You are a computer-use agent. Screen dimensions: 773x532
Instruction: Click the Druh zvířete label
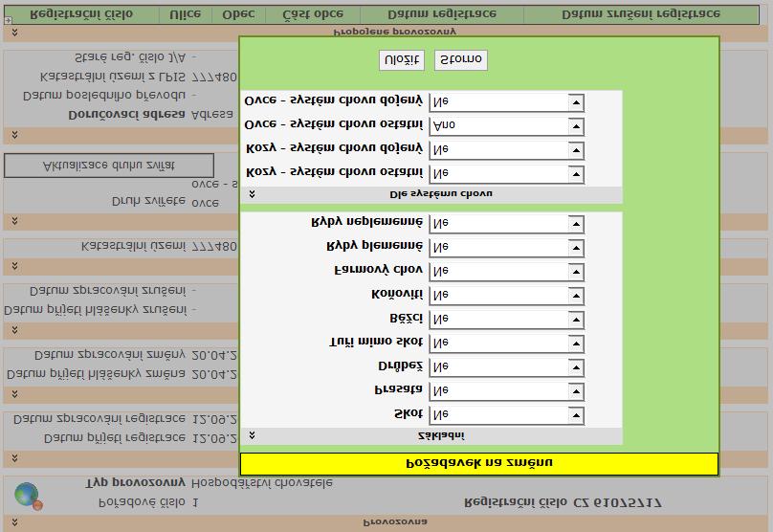pos(149,201)
